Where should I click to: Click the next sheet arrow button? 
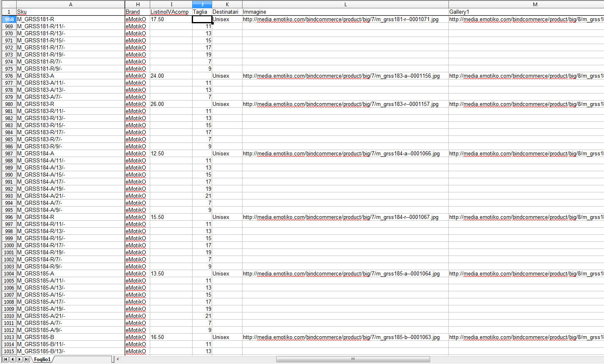coord(20,359)
